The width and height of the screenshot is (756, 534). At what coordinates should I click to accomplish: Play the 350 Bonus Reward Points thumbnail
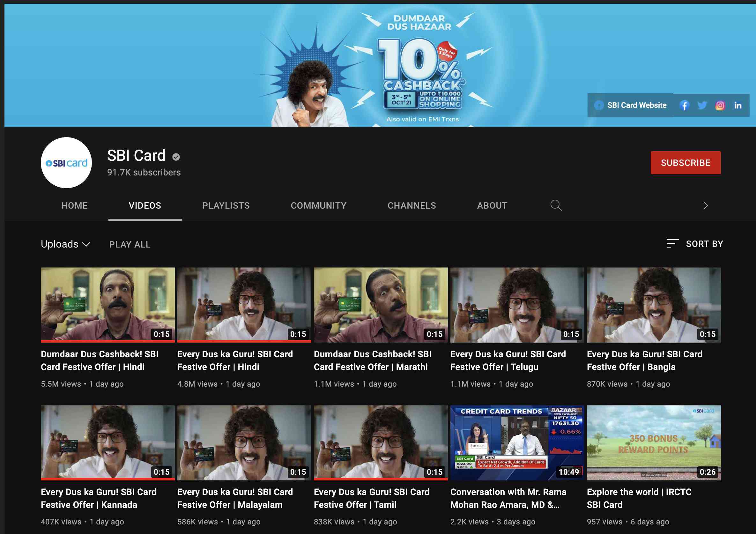pyautogui.click(x=654, y=443)
